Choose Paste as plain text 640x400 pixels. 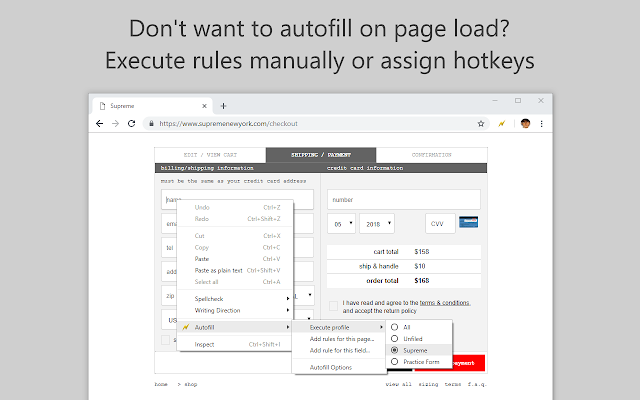tap(235, 270)
